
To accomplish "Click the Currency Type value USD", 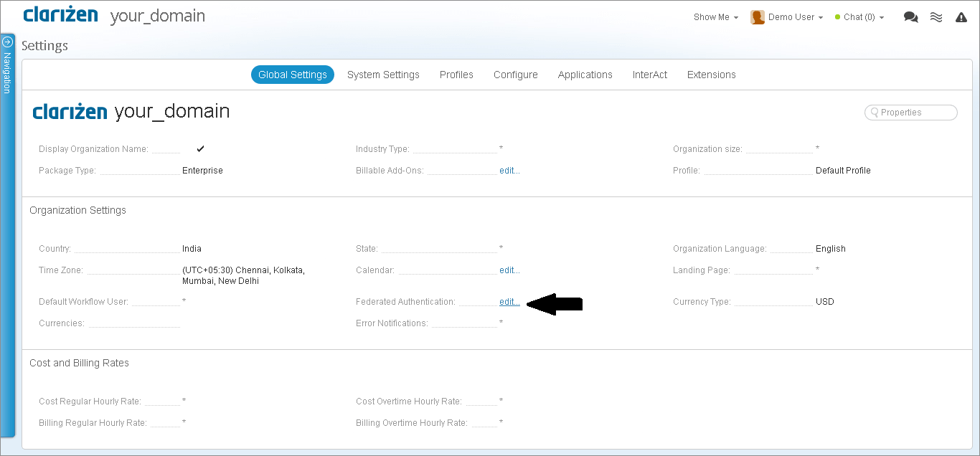I will (825, 302).
